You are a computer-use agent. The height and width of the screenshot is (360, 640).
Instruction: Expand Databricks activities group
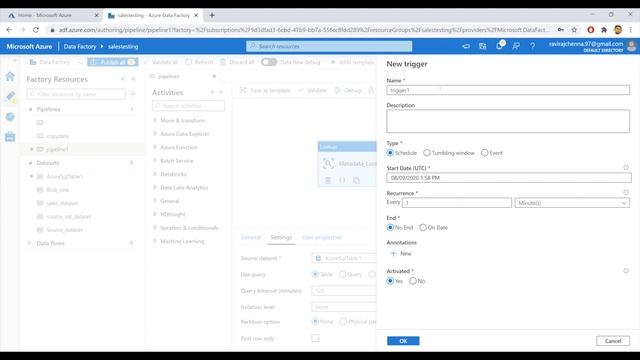coord(155,174)
